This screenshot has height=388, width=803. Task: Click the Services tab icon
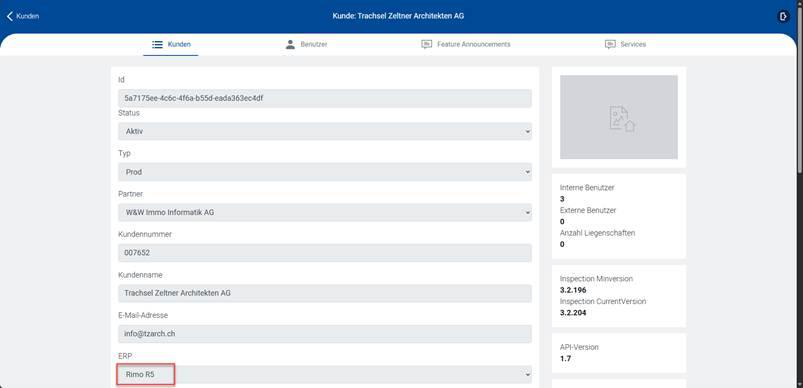click(609, 45)
